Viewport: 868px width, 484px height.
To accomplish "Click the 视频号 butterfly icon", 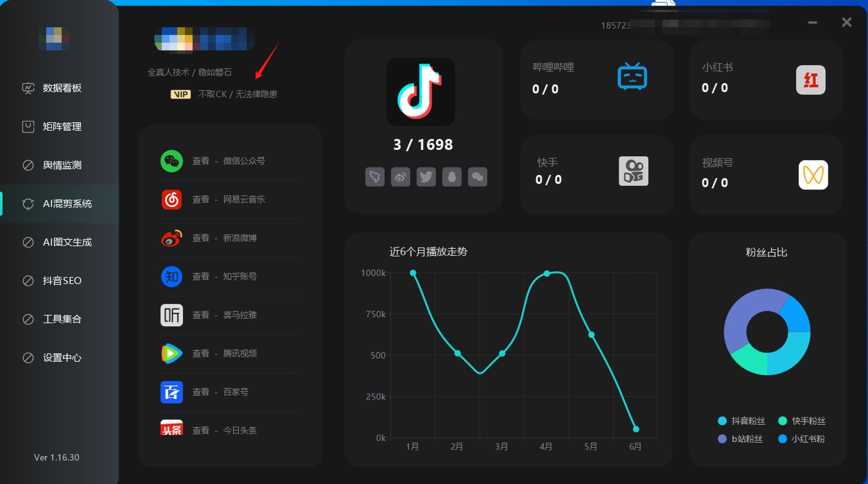I will pyautogui.click(x=813, y=175).
